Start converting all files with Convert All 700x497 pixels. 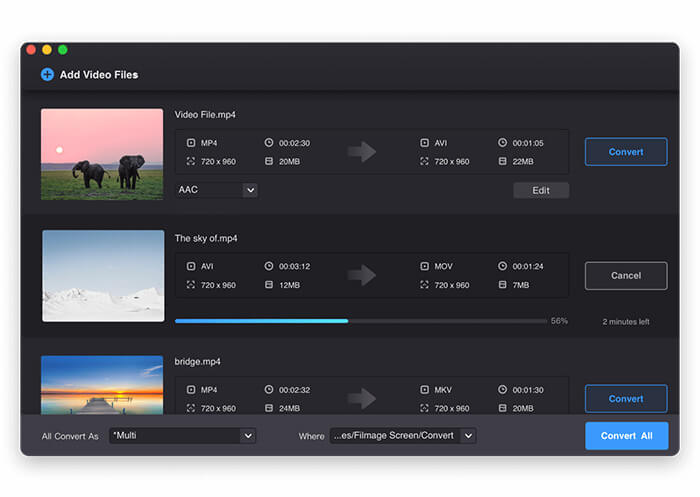(626, 436)
